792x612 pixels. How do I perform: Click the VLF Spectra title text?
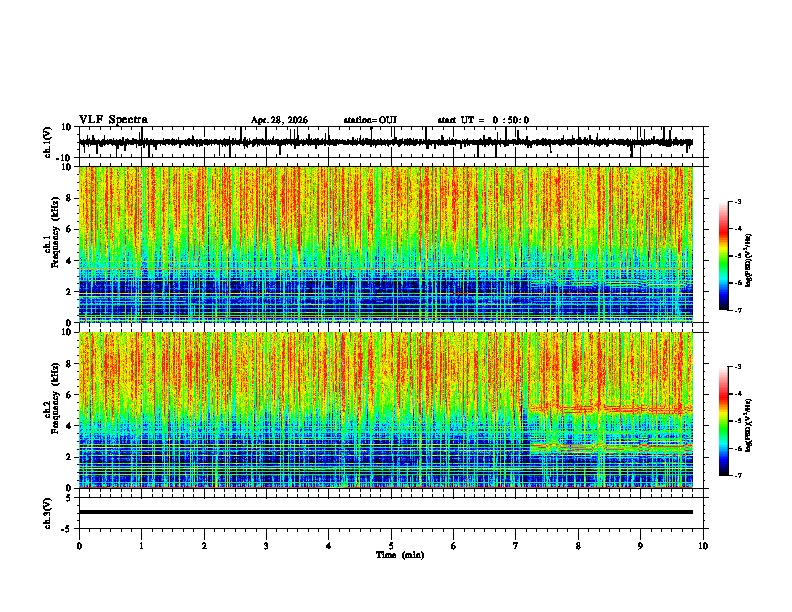[113, 120]
